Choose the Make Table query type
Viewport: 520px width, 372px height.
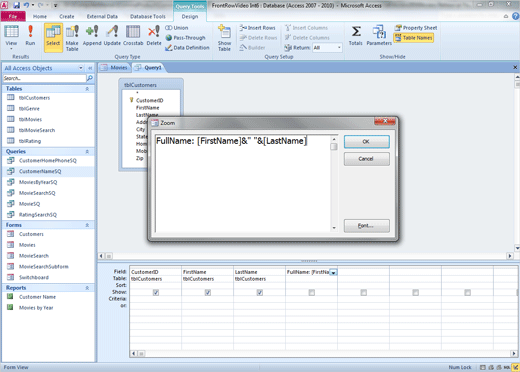point(72,38)
